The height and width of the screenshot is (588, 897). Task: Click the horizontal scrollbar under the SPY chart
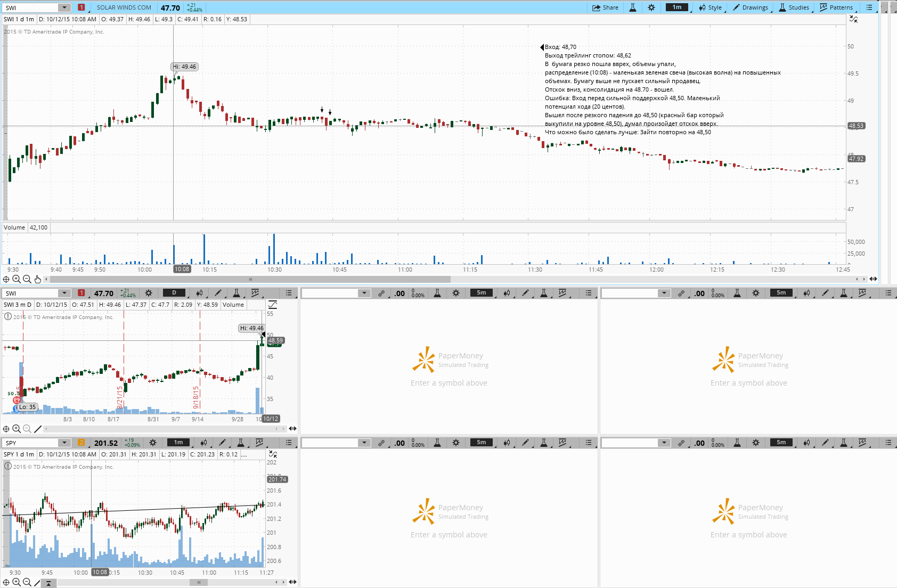pyautogui.click(x=198, y=582)
